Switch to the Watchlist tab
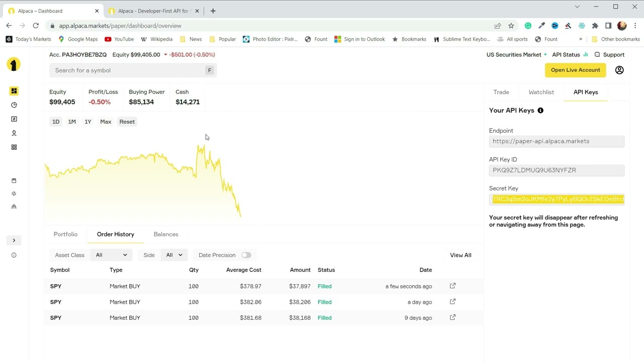The height and width of the screenshot is (362, 644). 541,92
